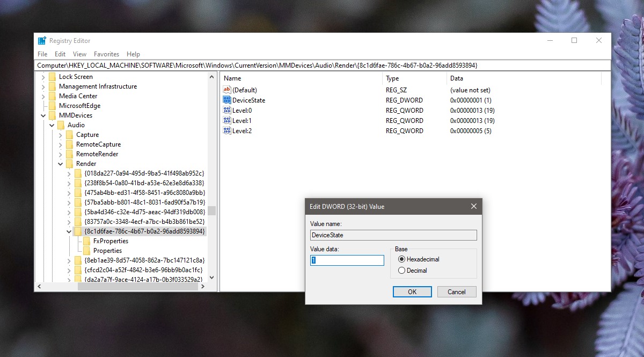Expand the RemoteRender key
Image resolution: width=644 pixels, height=357 pixels.
click(x=60, y=154)
